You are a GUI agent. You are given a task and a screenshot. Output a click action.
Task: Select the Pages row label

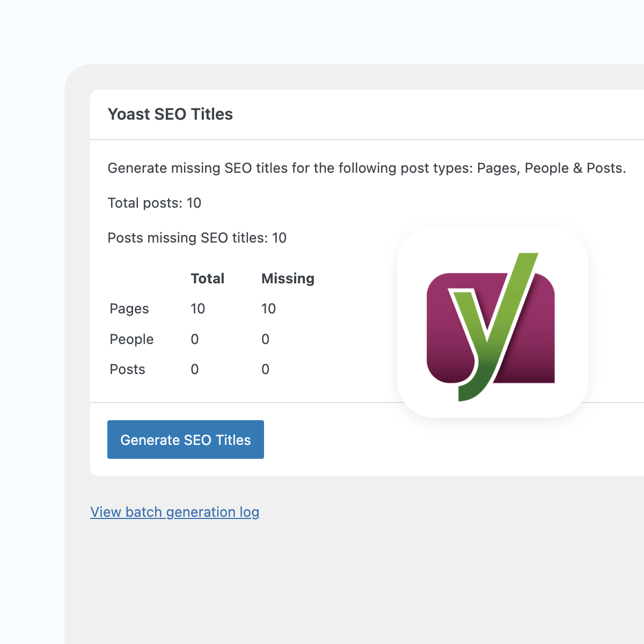[129, 309]
